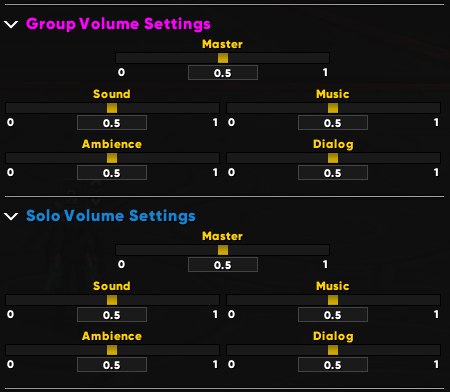The width and height of the screenshot is (450, 392).
Task: Focus the Solo Master value field
Action: 223,265
